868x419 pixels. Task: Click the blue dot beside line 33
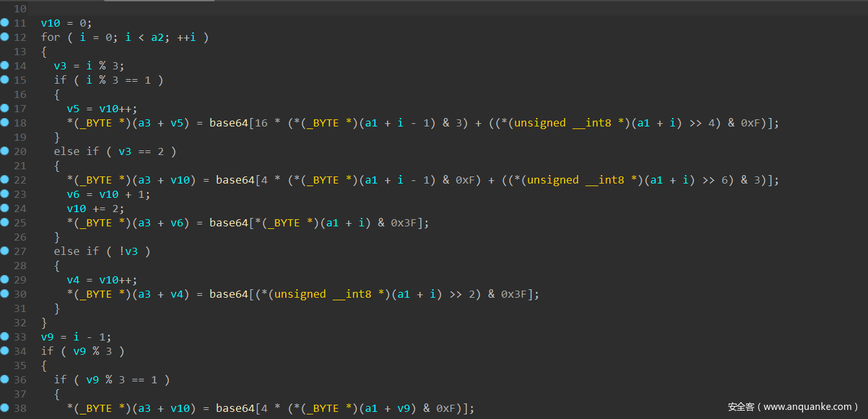5,337
